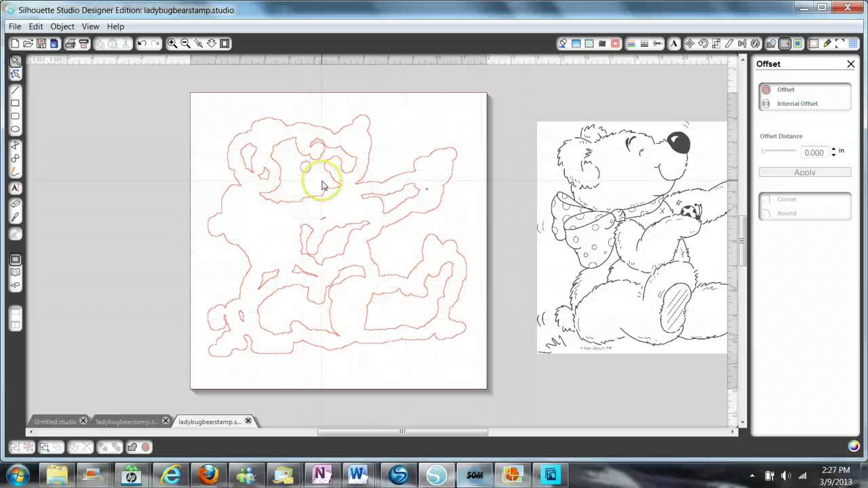Click the Zoom In magnifier
This screenshot has width=868, height=488.
tap(172, 43)
